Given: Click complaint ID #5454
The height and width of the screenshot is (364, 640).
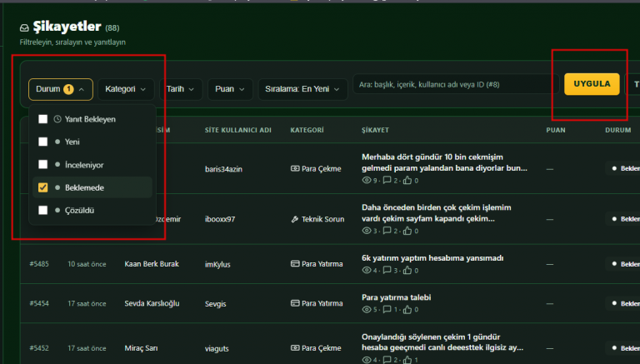Looking at the screenshot, I should tap(39, 303).
